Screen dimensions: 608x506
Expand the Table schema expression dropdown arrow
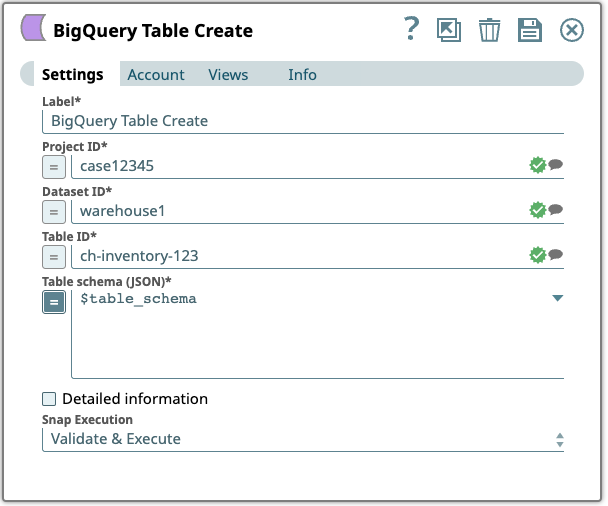(558, 298)
